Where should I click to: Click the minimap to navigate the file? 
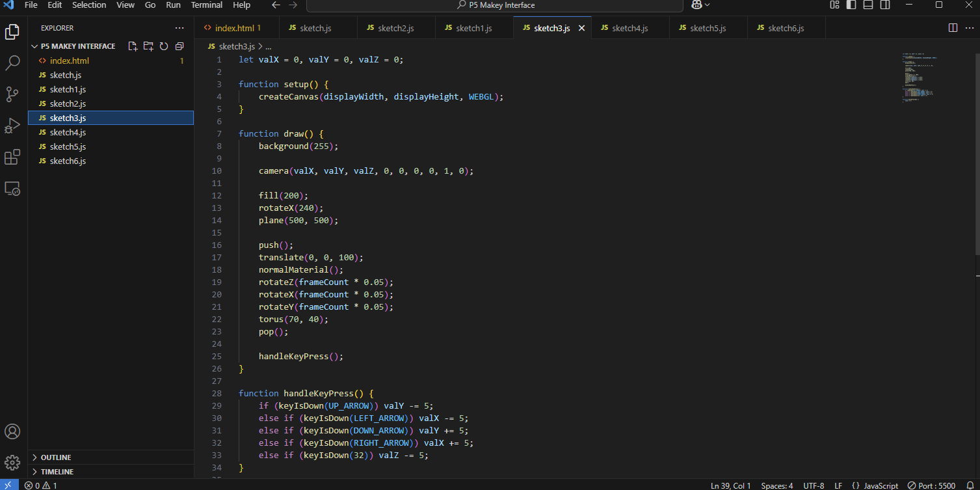coord(920,78)
